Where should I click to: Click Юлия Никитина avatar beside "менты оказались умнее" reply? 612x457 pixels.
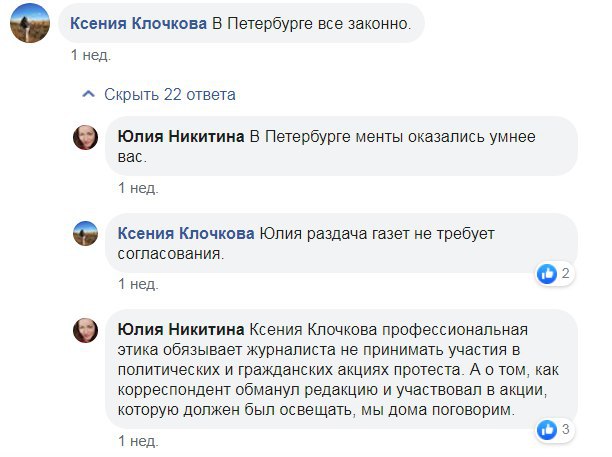[x=87, y=138]
